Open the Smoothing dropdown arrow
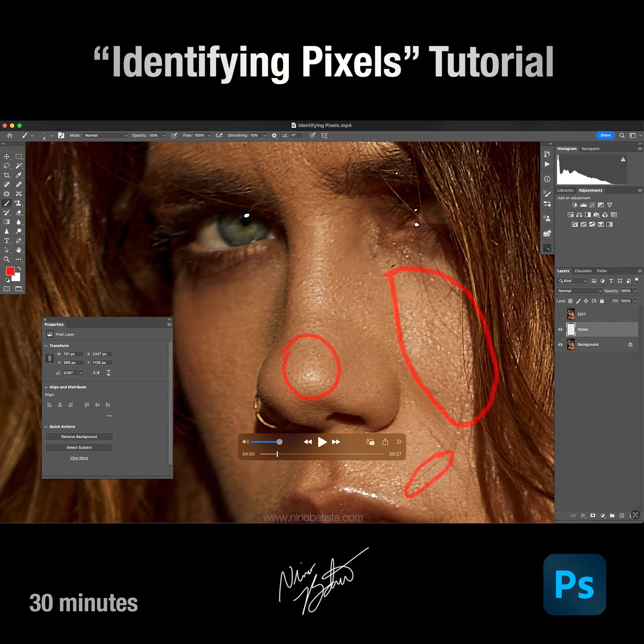This screenshot has height=644, width=644. 265,136
